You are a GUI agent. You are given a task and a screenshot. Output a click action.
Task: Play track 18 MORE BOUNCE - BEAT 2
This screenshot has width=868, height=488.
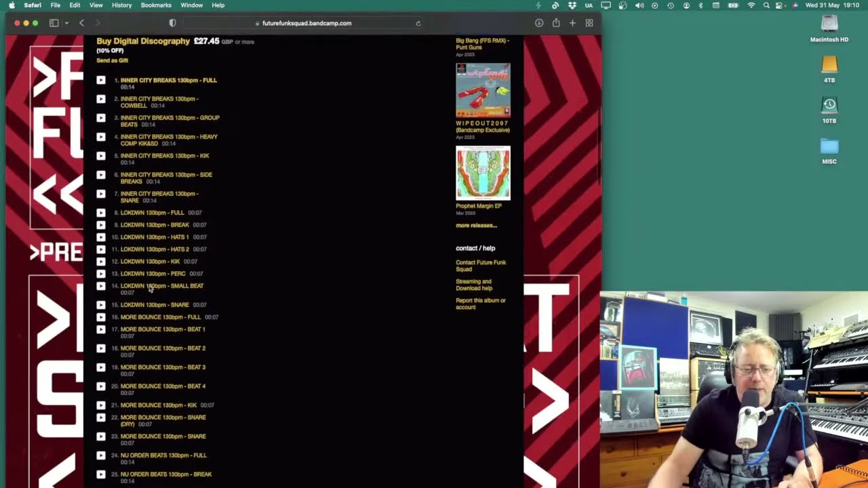[101, 348]
